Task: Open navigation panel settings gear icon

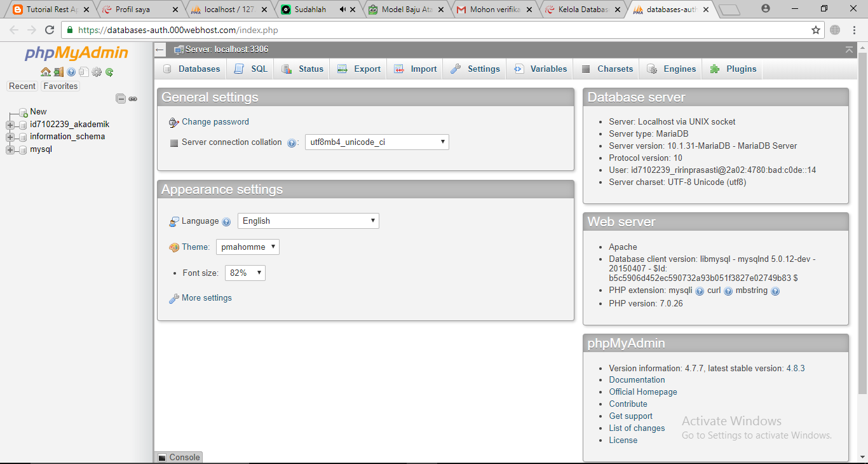Action: pyautogui.click(x=95, y=72)
